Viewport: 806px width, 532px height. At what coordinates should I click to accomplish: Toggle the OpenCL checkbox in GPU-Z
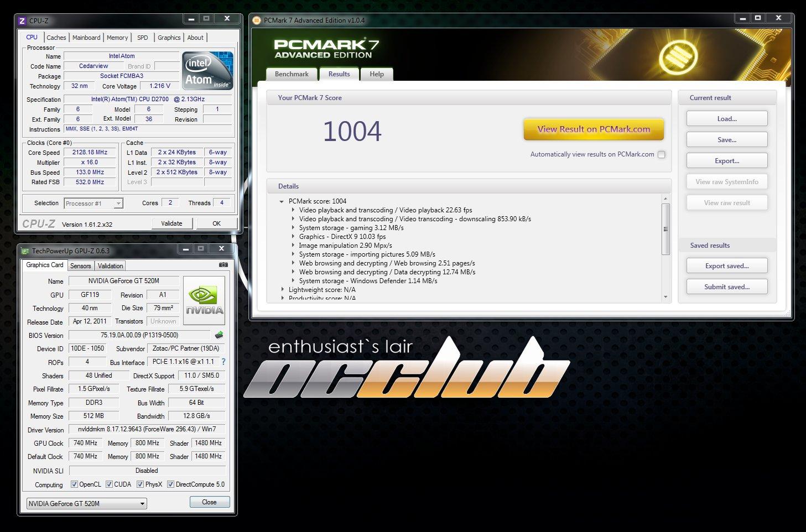click(x=74, y=484)
